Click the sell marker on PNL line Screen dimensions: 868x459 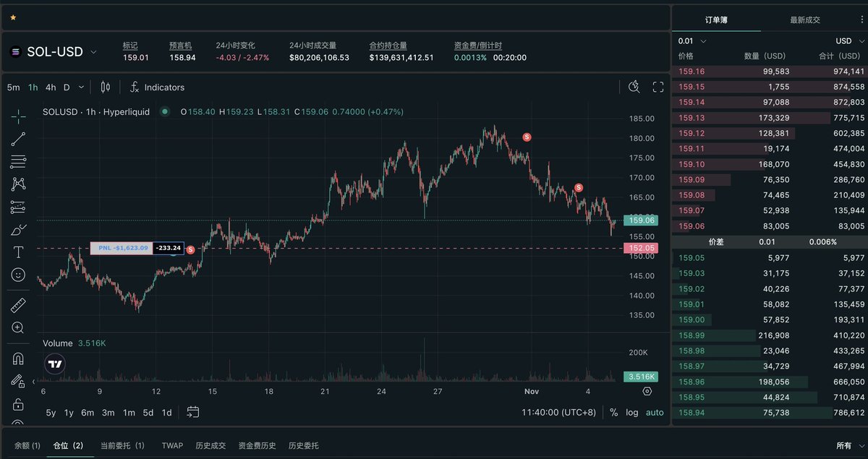[190, 249]
